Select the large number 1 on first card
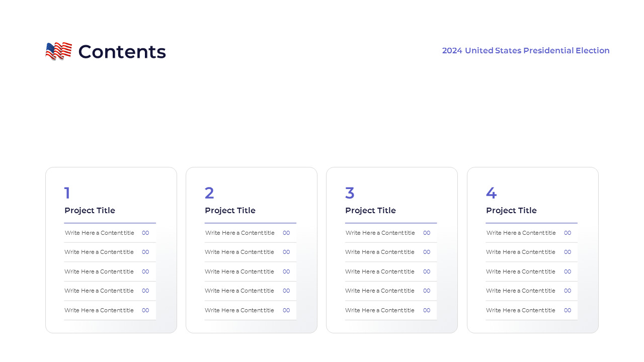This screenshot has width=644, height=362. click(x=67, y=193)
